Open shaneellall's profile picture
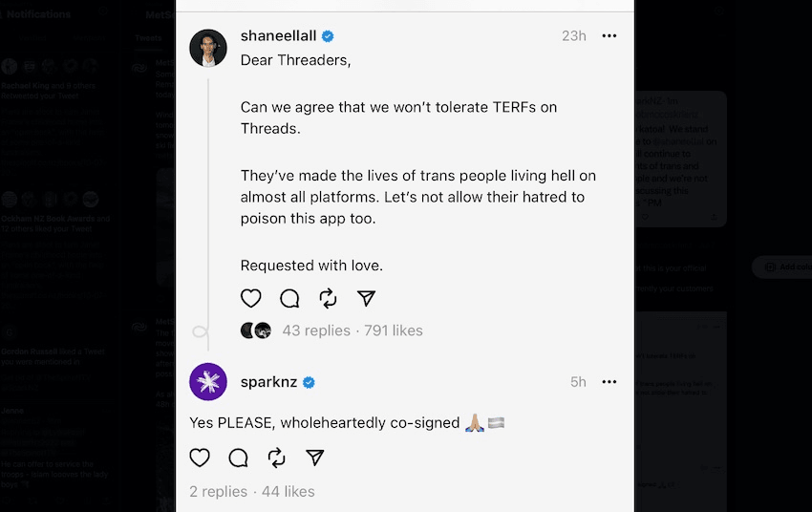Viewport: 812px width, 512px height. pyautogui.click(x=208, y=48)
